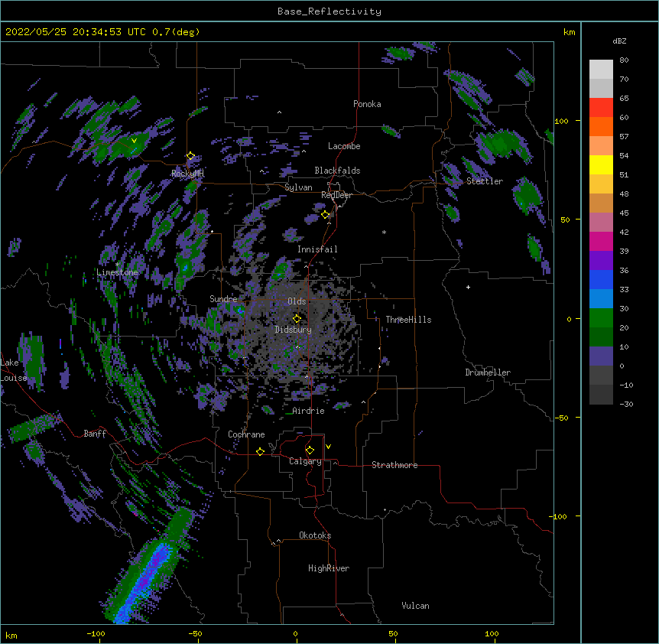659x644 pixels.
Task: Click the Calgary city label
Action: (x=306, y=461)
